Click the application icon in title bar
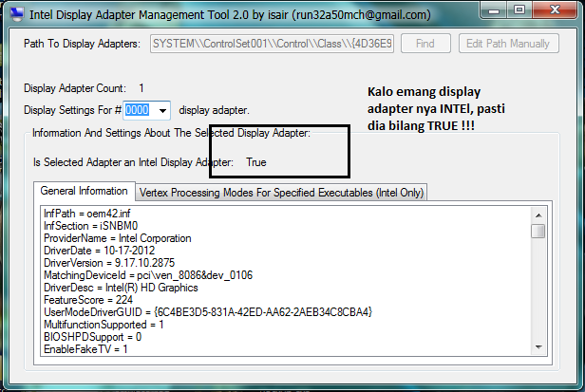 pos(16,14)
